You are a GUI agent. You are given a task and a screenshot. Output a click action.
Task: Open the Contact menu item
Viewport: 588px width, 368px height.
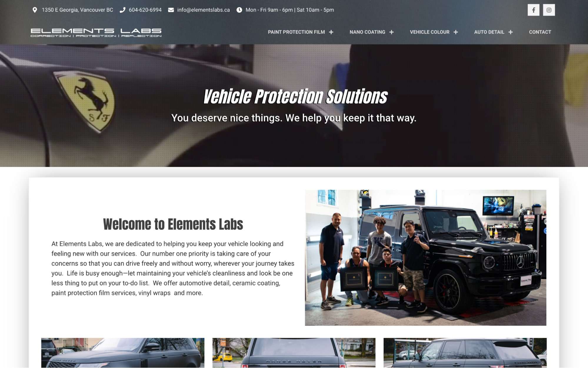[540, 32]
